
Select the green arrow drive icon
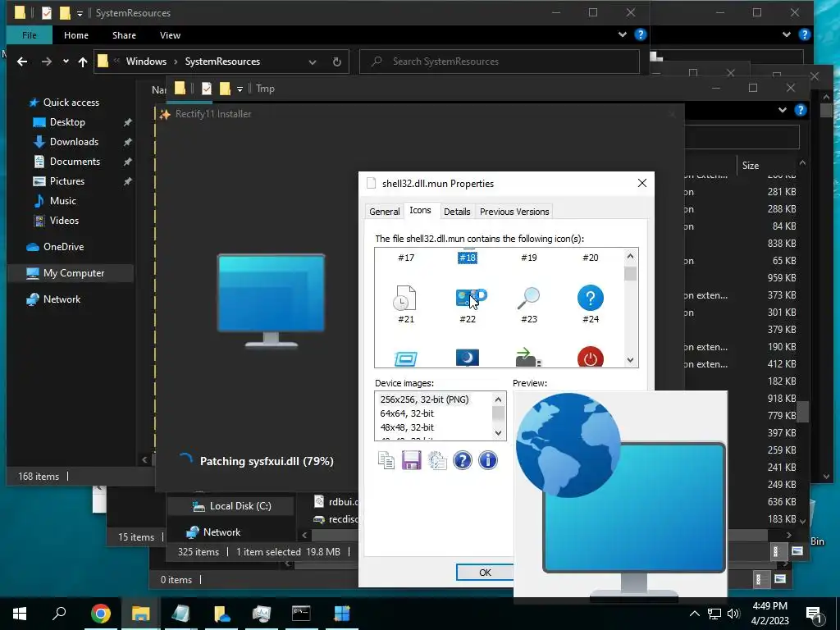tap(528, 358)
